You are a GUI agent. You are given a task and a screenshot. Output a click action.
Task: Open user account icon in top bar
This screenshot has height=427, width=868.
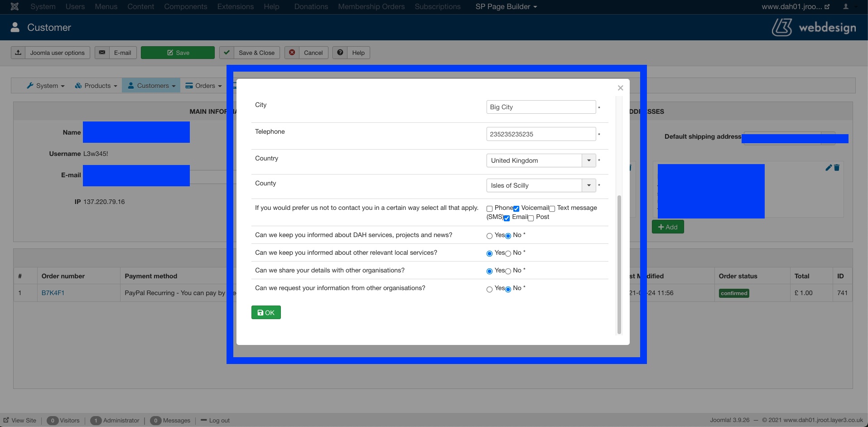(x=845, y=6)
